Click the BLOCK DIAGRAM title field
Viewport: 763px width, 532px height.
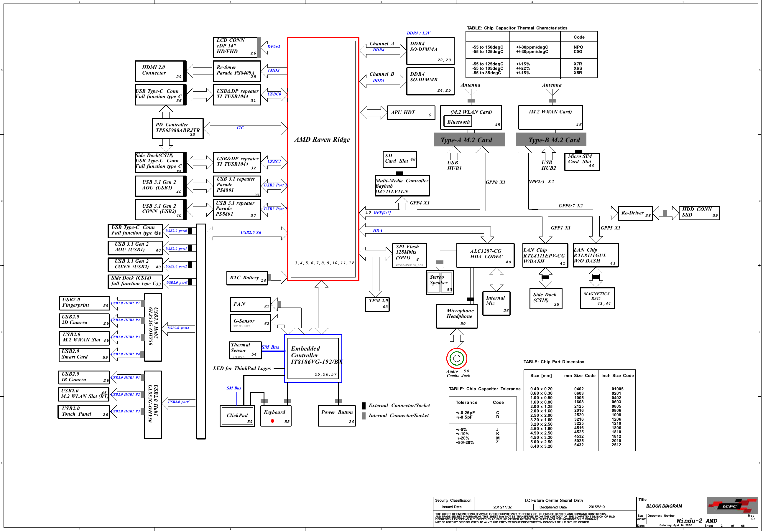[x=664, y=506]
